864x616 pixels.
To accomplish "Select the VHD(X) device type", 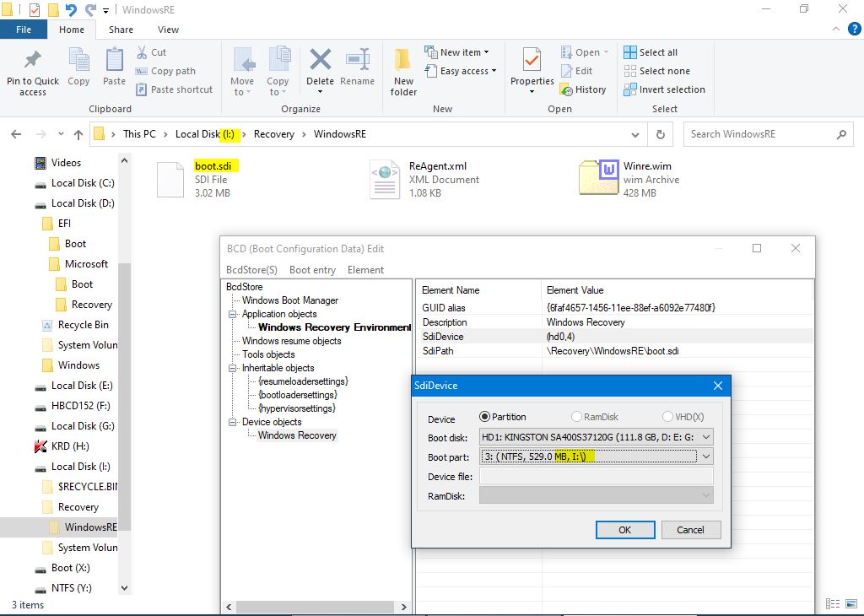I will click(x=668, y=417).
